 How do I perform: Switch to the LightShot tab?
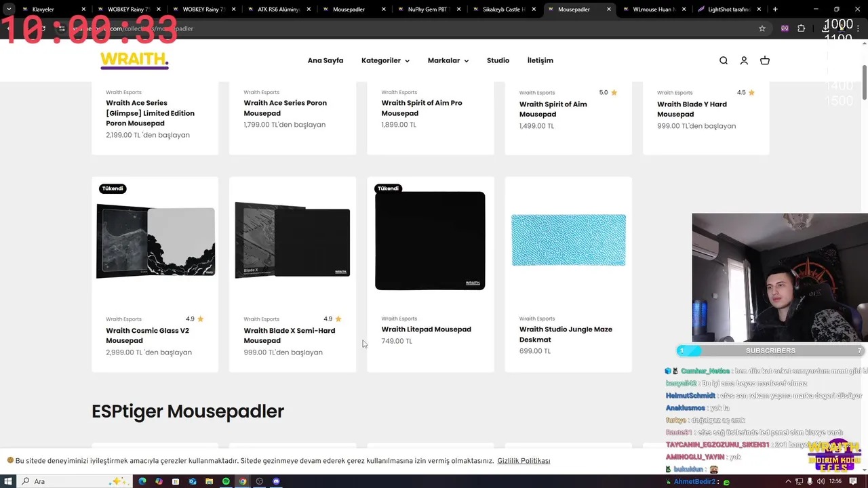click(x=729, y=9)
